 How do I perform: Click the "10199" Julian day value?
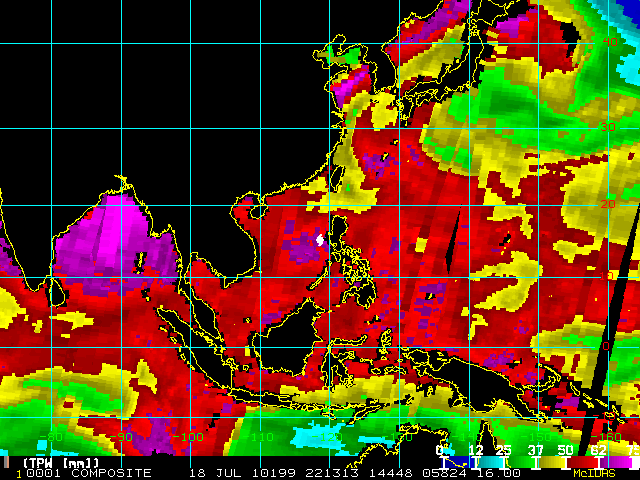point(274,473)
